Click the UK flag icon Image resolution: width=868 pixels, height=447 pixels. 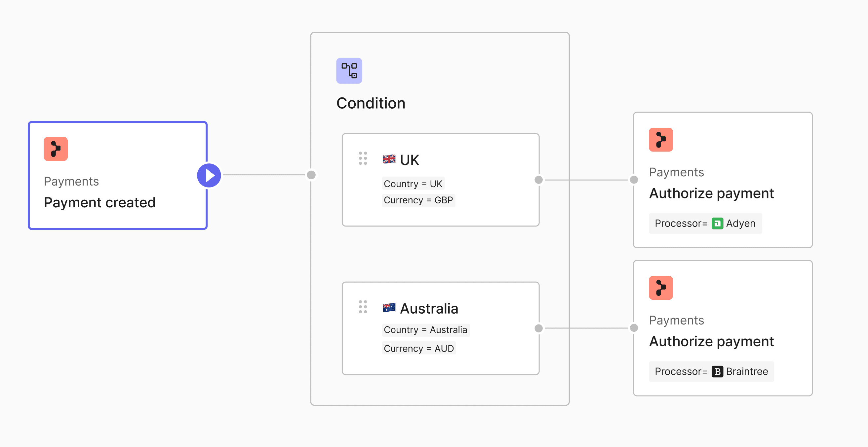[x=389, y=159]
